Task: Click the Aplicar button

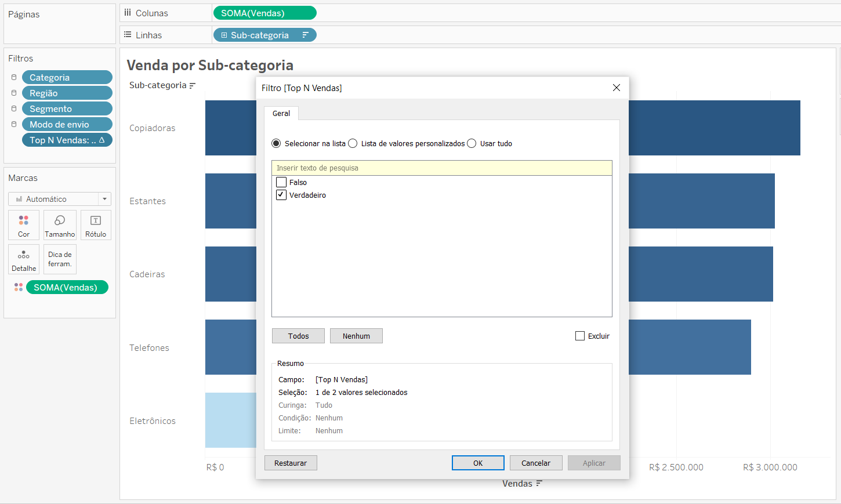Action: click(x=594, y=463)
